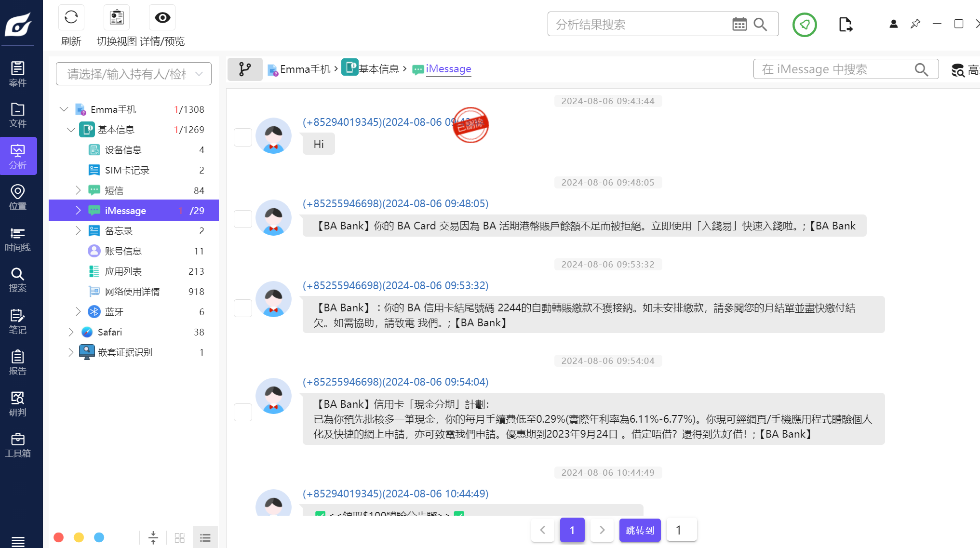Click the green paper plane icon

pyautogui.click(x=805, y=25)
